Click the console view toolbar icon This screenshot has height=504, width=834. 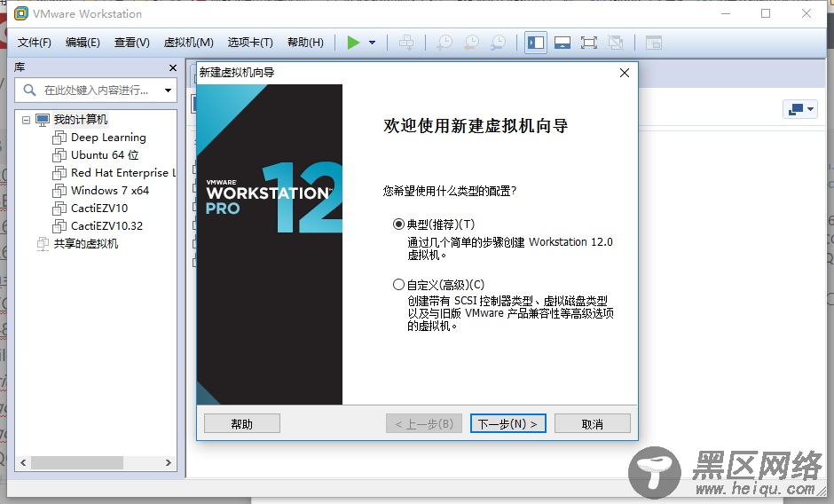coord(653,43)
